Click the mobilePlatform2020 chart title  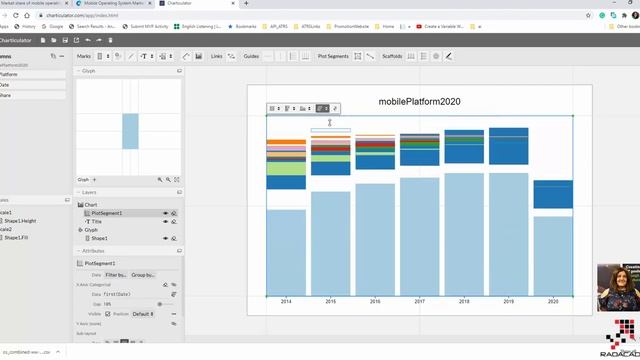(420, 102)
